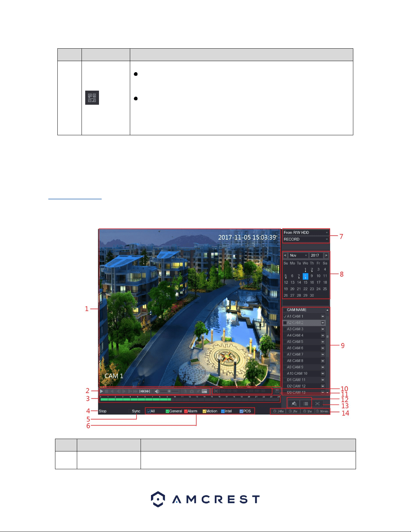Set timeline scale to 1hr
411x532 pixels.
tap(307, 411)
